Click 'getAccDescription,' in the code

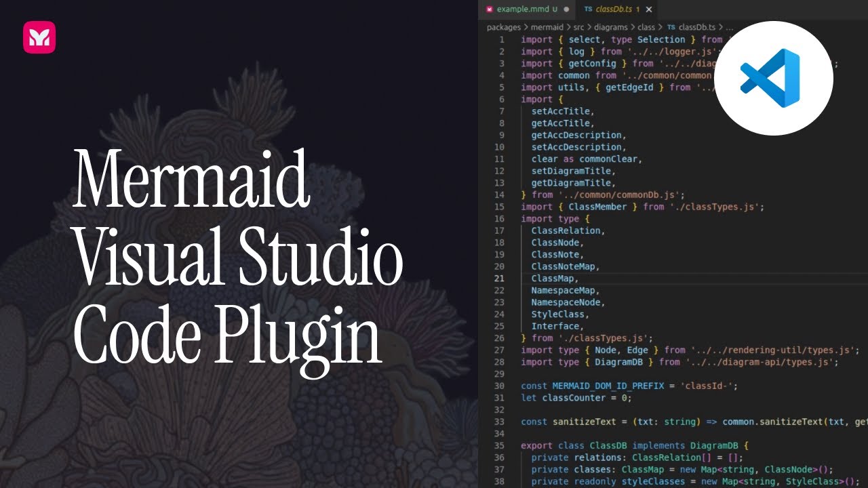coord(578,135)
